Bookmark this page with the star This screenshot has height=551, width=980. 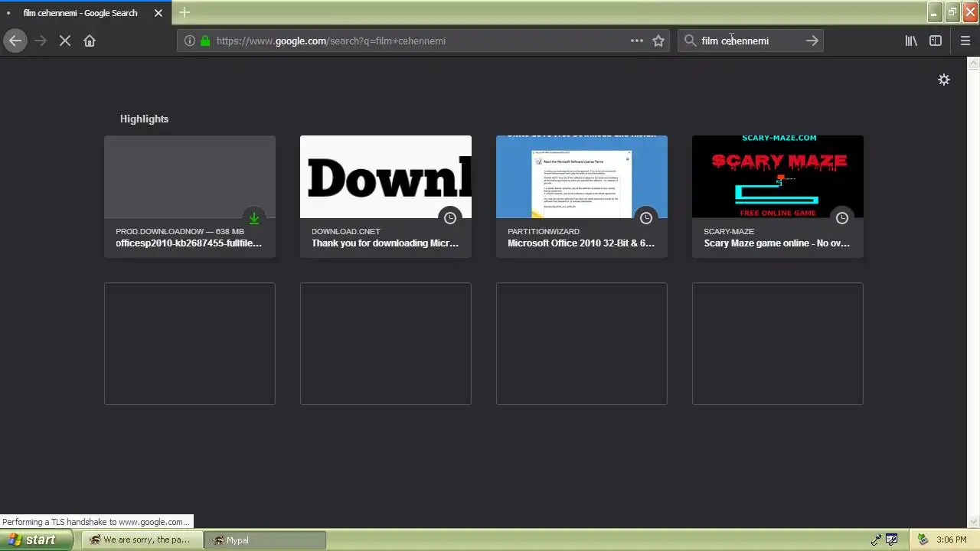point(658,41)
